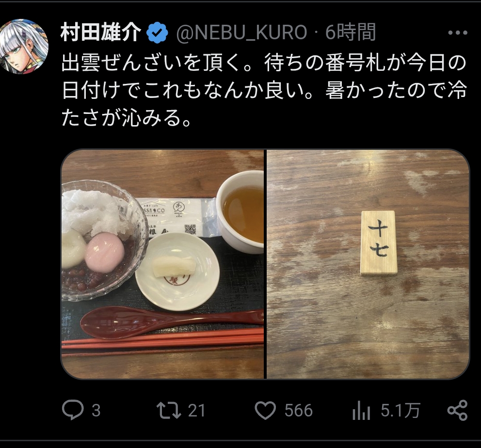481x448 pixels.
Task: Open the reply comment icon
Action: click(x=73, y=410)
